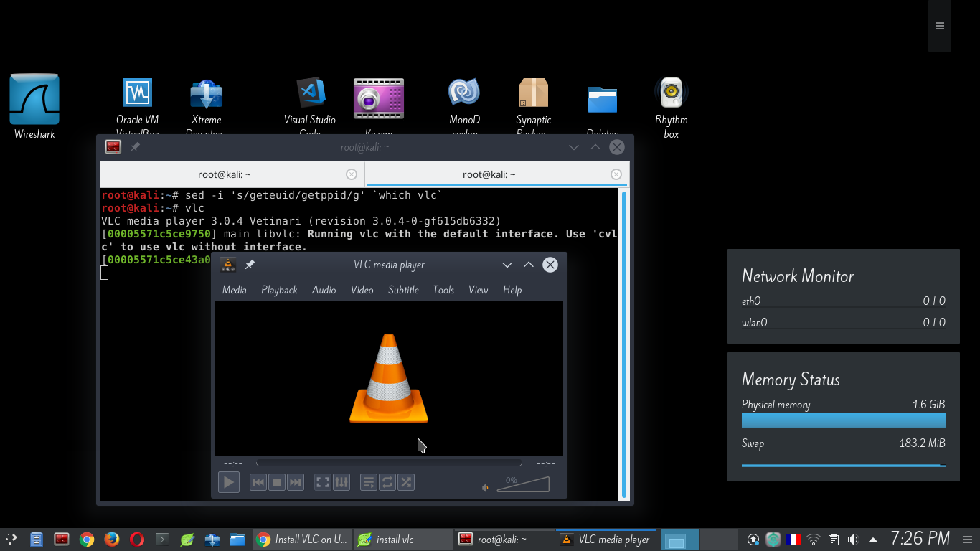
Task: Close the first terminal tab
Action: tap(352, 174)
